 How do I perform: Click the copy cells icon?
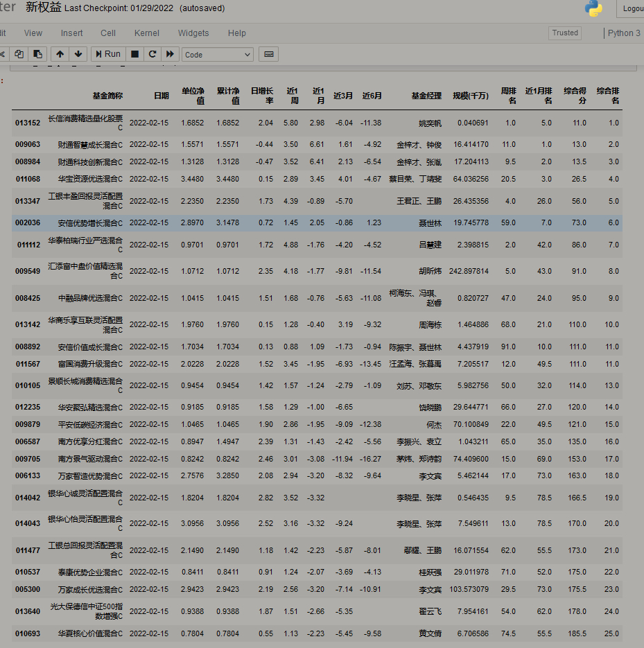[x=19, y=54]
